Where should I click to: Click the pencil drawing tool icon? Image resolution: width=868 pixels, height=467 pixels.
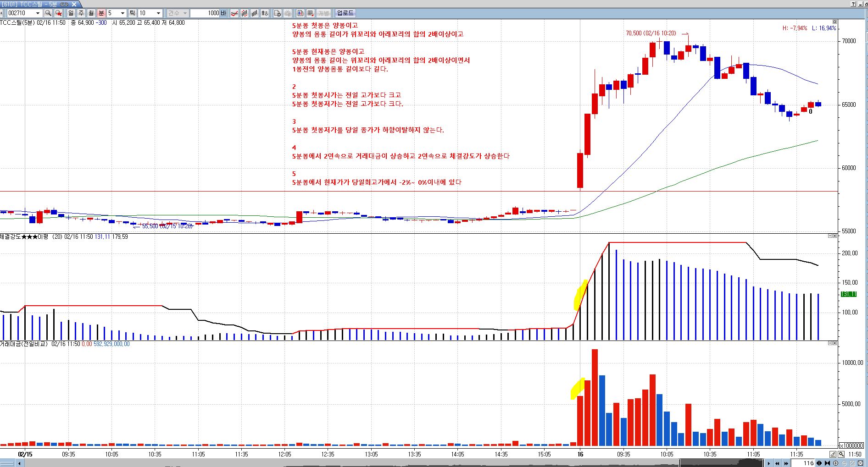pos(833,454)
